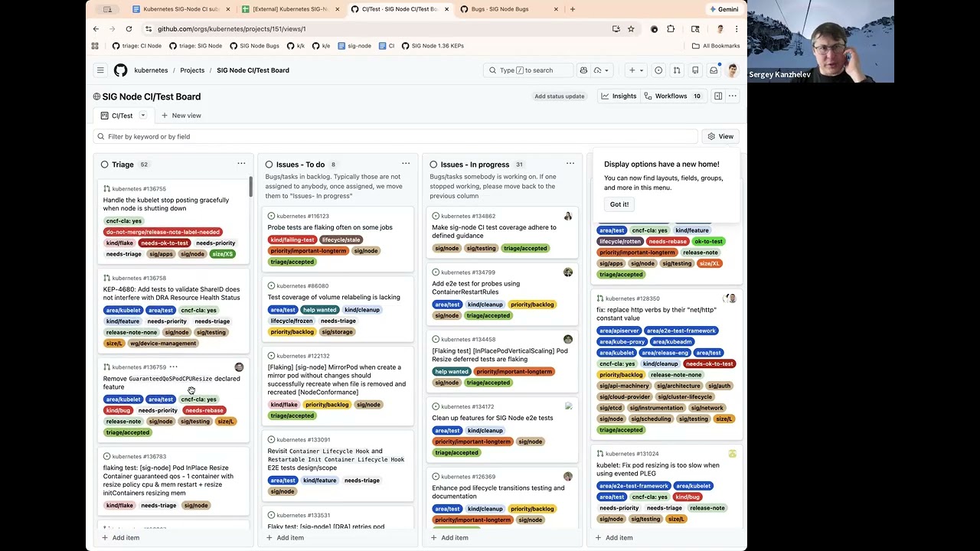Click the browser address bar URL
The height and width of the screenshot is (551, 980).
(x=231, y=29)
